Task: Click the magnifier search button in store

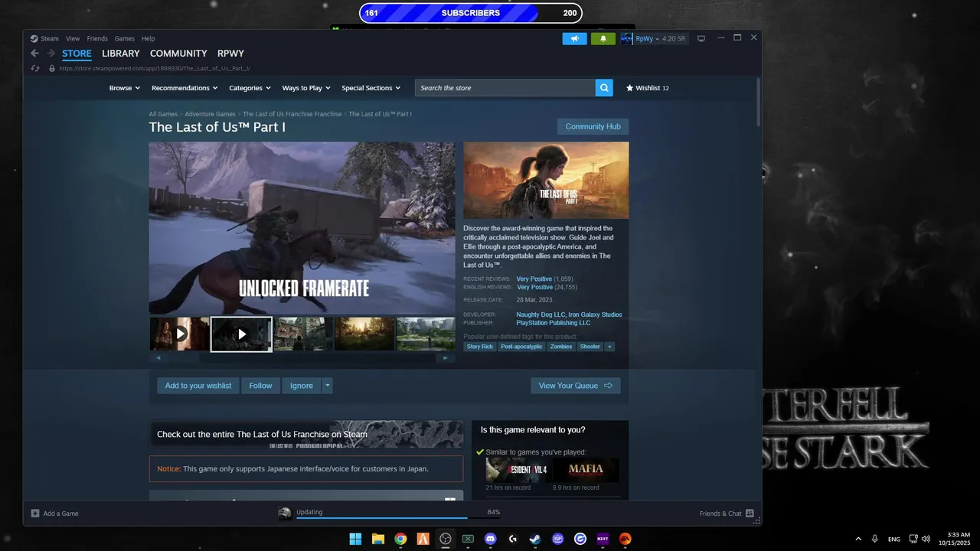Action: (x=605, y=88)
